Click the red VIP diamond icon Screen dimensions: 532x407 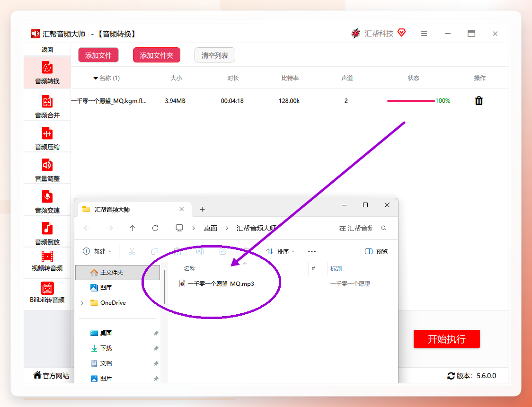tap(401, 33)
